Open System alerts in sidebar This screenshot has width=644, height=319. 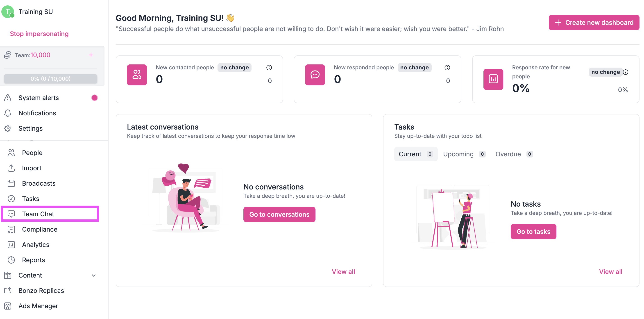click(51, 98)
